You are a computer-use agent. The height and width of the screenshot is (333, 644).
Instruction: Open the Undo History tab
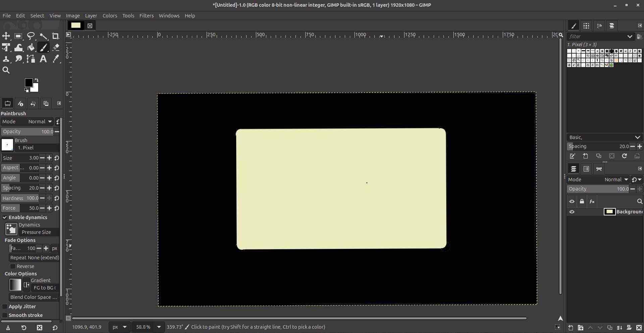pos(33,104)
